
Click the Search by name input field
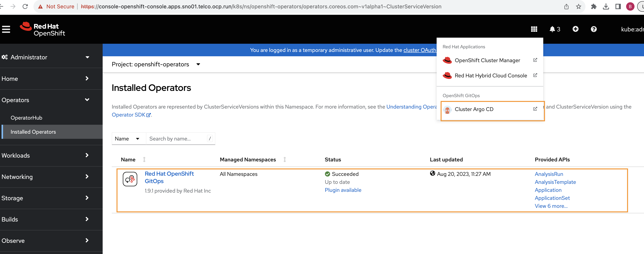(177, 139)
